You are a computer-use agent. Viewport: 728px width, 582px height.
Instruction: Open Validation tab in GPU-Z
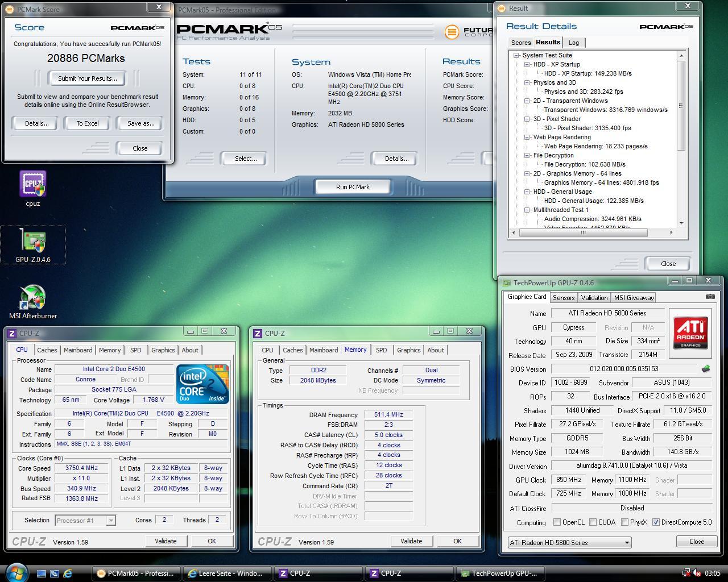coord(594,297)
